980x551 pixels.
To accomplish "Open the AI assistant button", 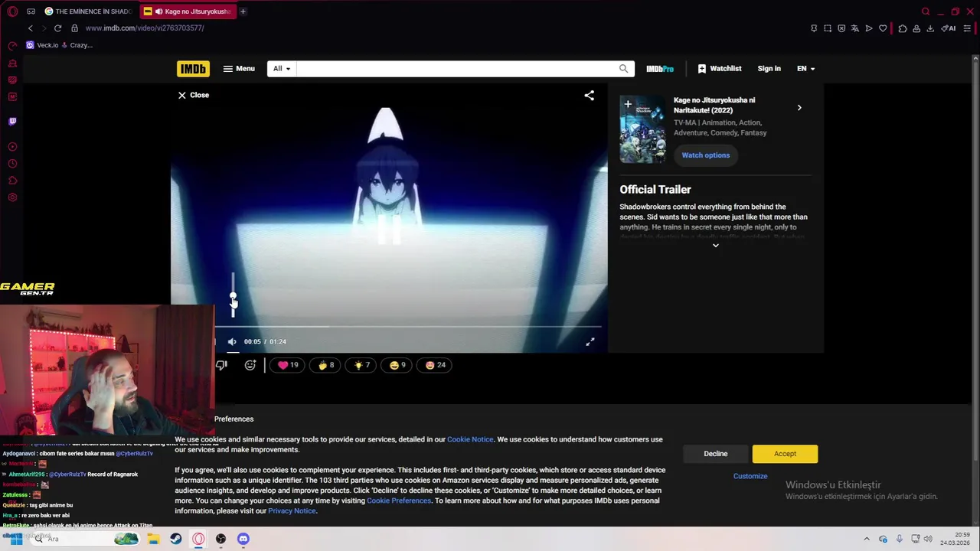I will point(948,28).
